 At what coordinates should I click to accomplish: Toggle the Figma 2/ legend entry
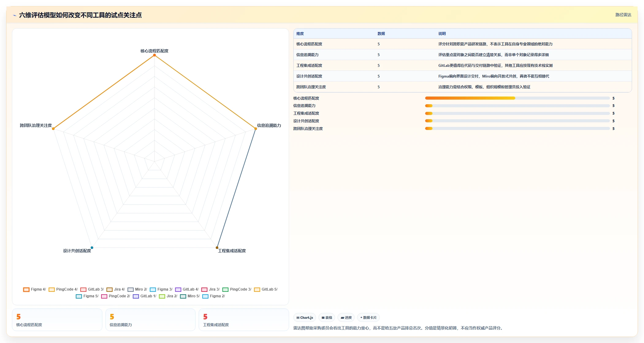[x=214, y=296]
